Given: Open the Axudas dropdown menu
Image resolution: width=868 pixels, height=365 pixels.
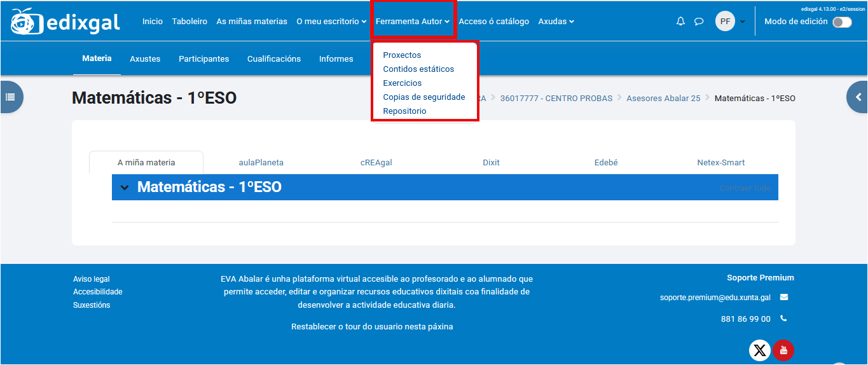Looking at the screenshot, I should [x=556, y=22].
